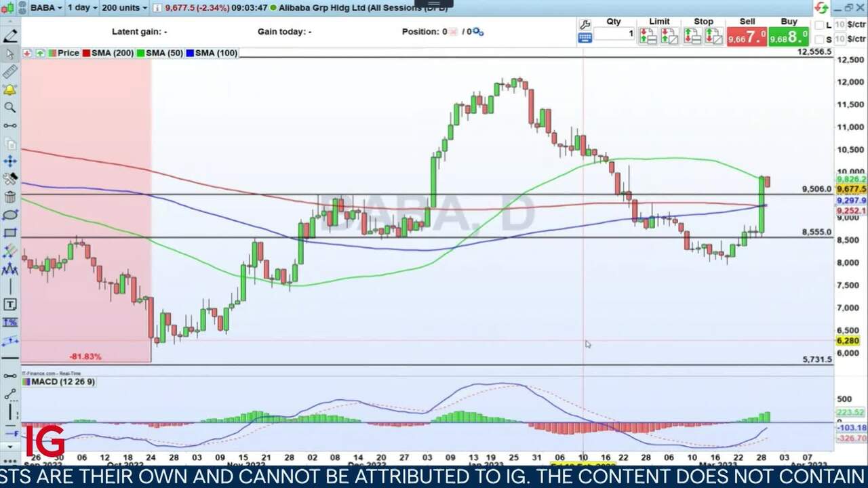Click the trash bin delete tool
Screen dimensions: 868x488
pos(10,197)
